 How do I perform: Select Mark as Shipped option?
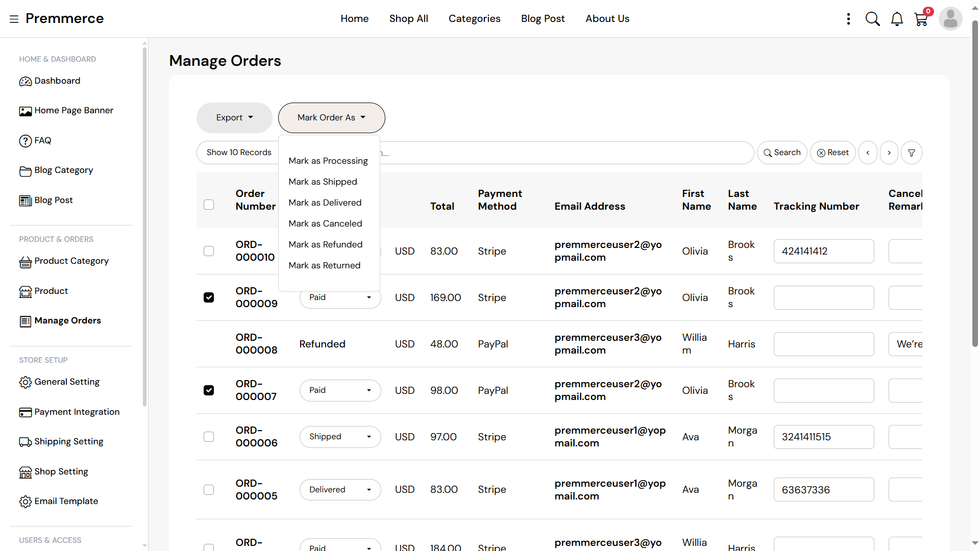click(x=323, y=182)
